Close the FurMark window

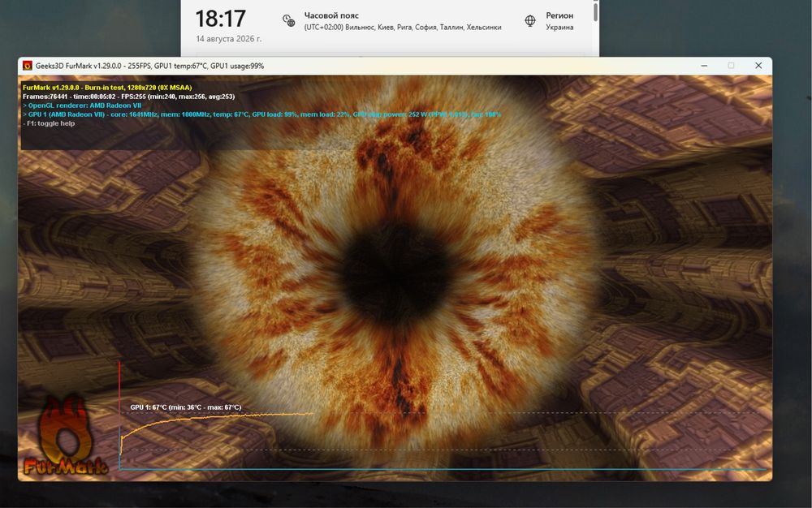(x=758, y=66)
